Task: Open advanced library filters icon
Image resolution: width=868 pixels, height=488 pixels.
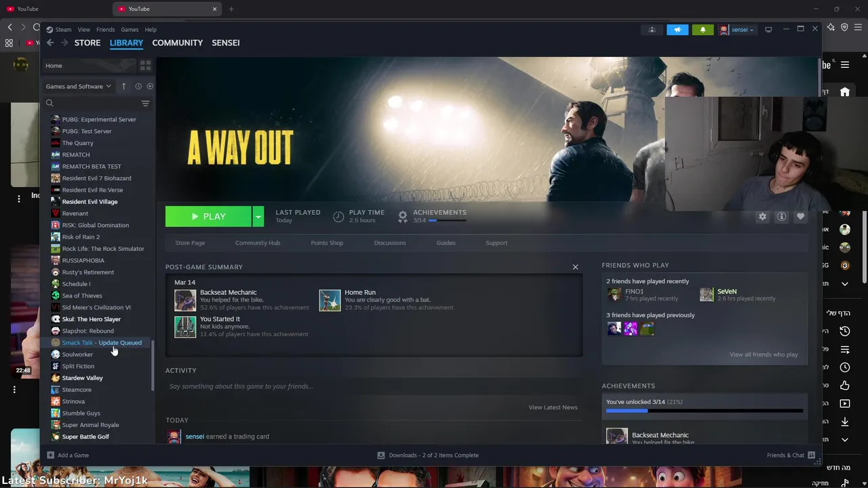Action: pyautogui.click(x=145, y=103)
